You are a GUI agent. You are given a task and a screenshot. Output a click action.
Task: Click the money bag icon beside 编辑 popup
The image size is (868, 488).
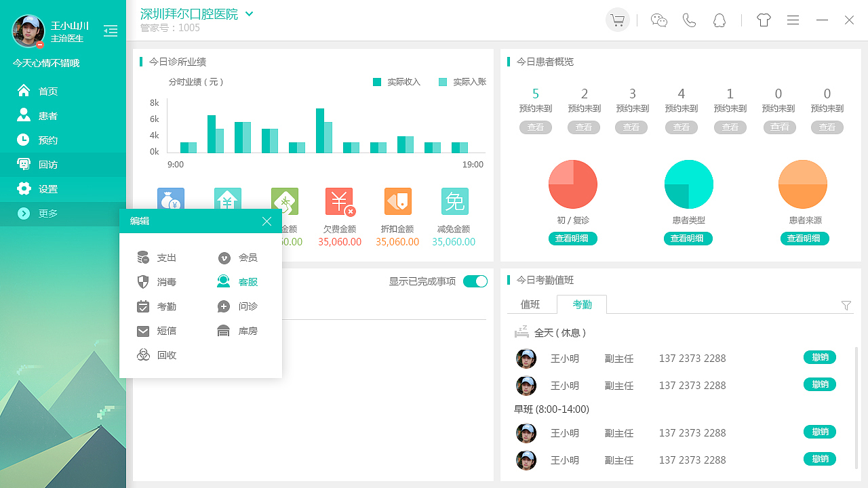point(171,199)
